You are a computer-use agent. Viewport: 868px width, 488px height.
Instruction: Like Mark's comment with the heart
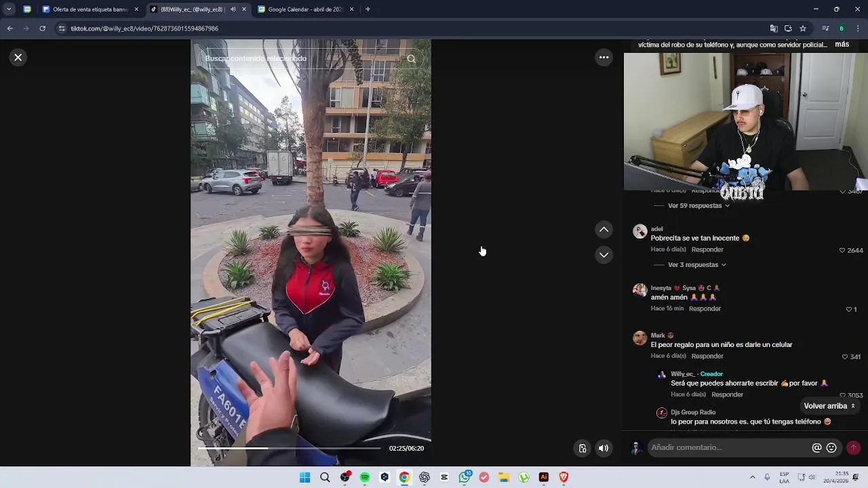[845, 357]
